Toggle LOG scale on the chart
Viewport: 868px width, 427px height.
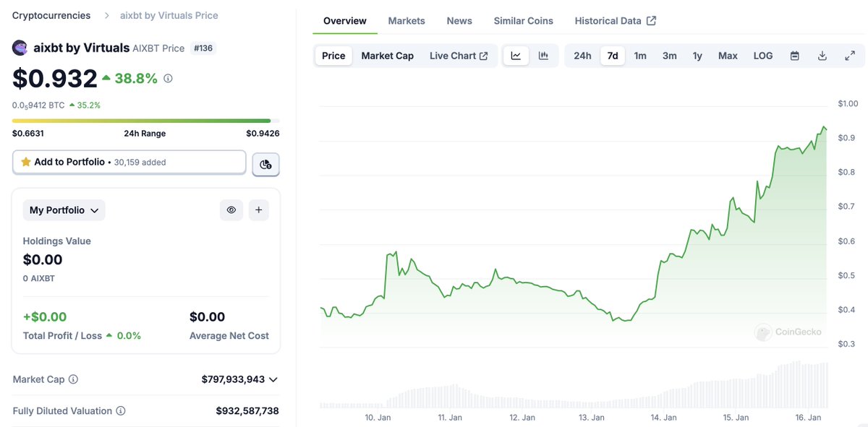(x=763, y=56)
